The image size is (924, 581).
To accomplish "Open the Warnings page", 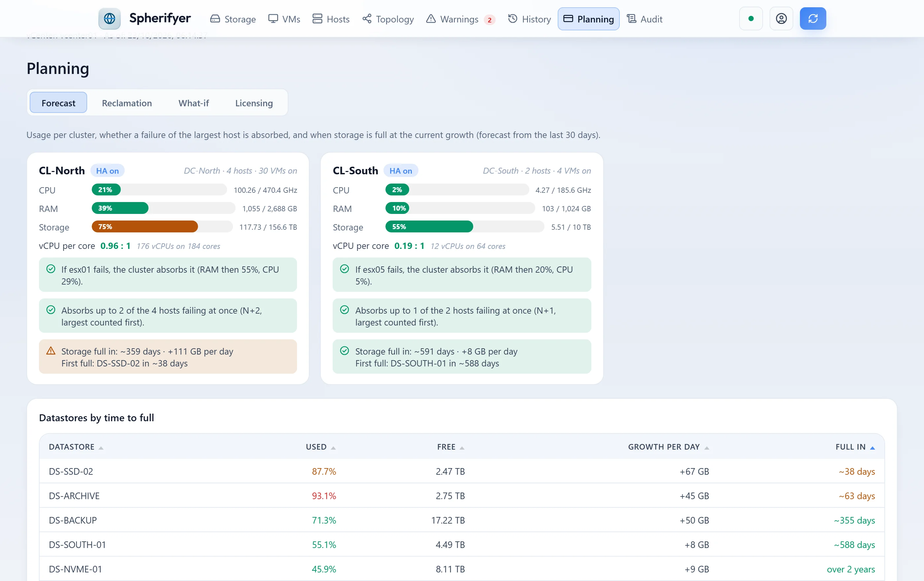I will (460, 19).
